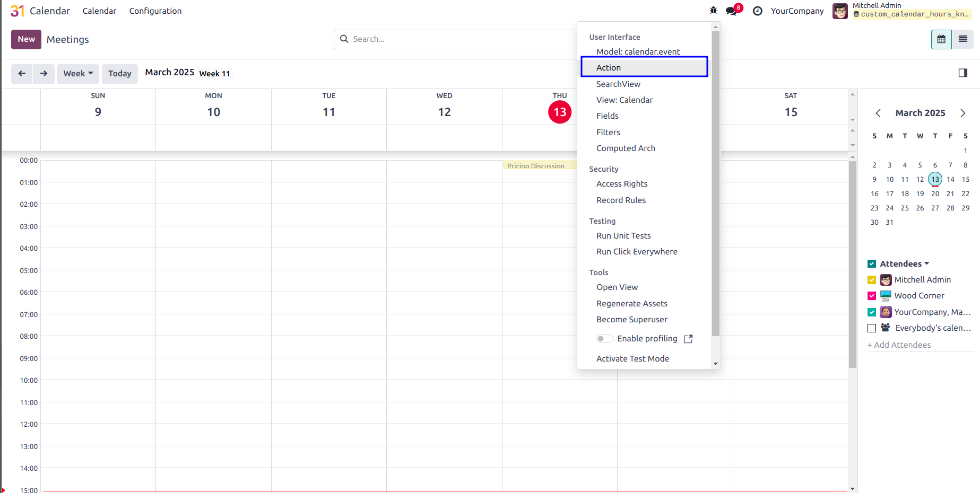The width and height of the screenshot is (980, 493).
Task: Select Monday 10 day header
Action: tap(213, 107)
